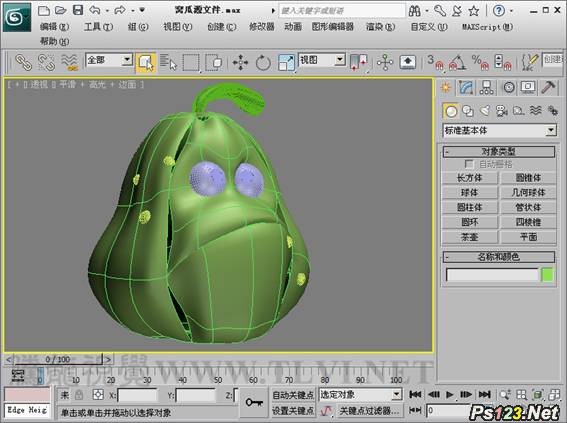Toggle 自动关键点 auto key mode
Screen dimensions: 567x423
293,395
